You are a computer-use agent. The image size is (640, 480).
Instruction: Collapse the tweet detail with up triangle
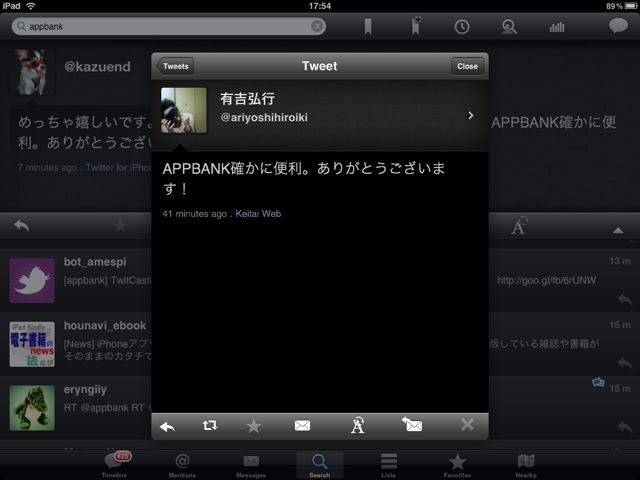[x=618, y=231]
